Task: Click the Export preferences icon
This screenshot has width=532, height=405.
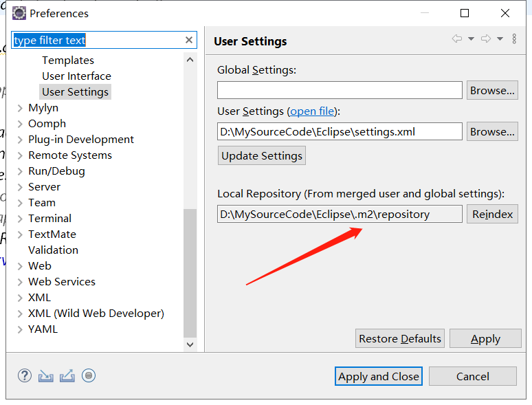Action: click(x=67, y=376)
